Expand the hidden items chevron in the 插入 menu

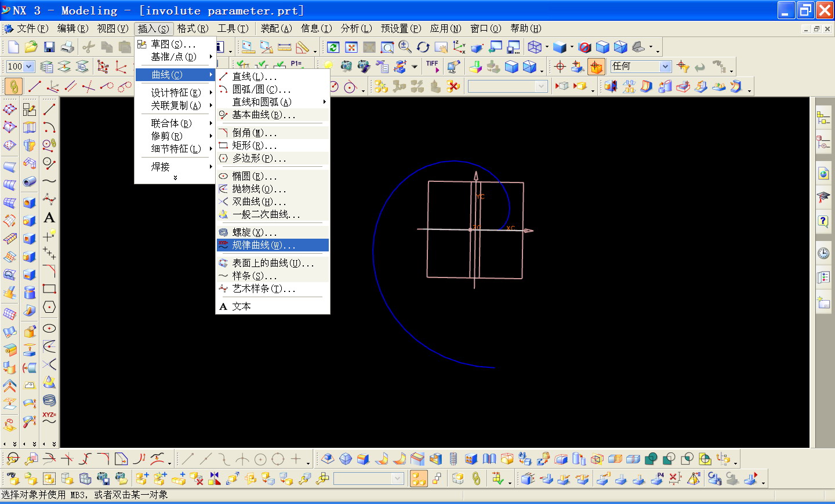click(x=175, y=178)
